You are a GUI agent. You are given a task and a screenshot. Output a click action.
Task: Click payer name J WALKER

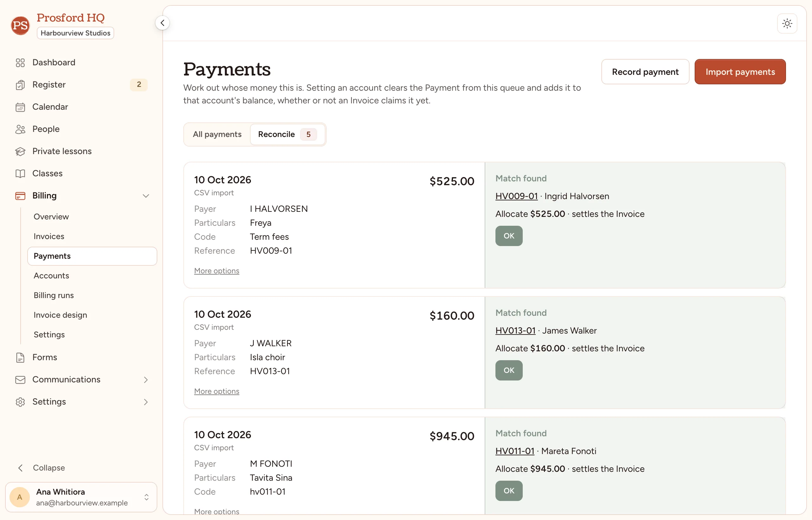[x=271, y=343]
